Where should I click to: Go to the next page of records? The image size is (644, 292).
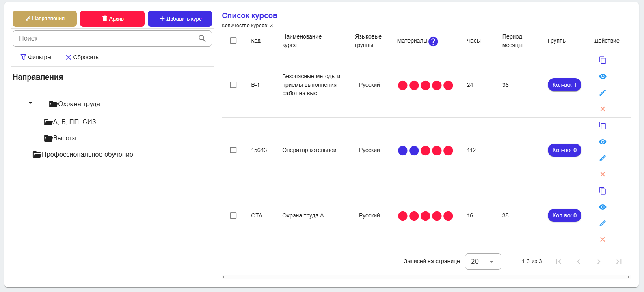(x=599, y=262)
